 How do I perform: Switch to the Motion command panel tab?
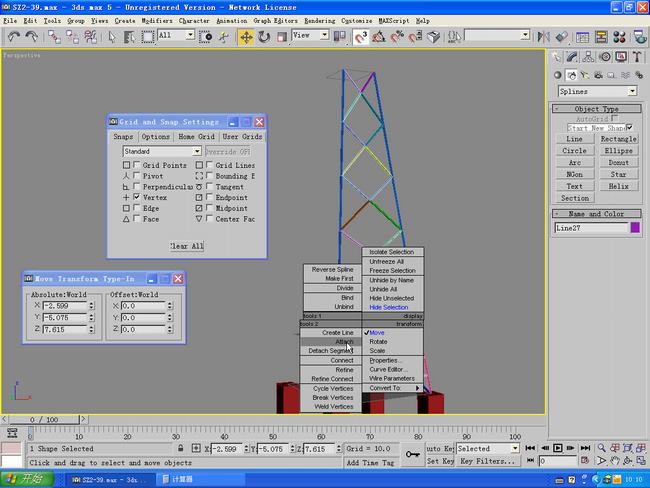[x=605, y=57]
